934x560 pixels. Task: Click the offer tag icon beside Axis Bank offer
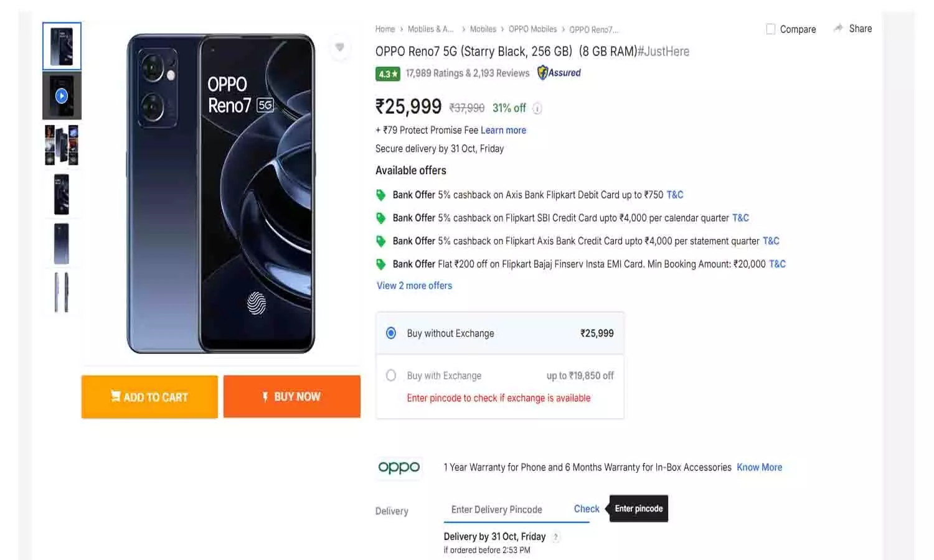[x=381, y=195]
